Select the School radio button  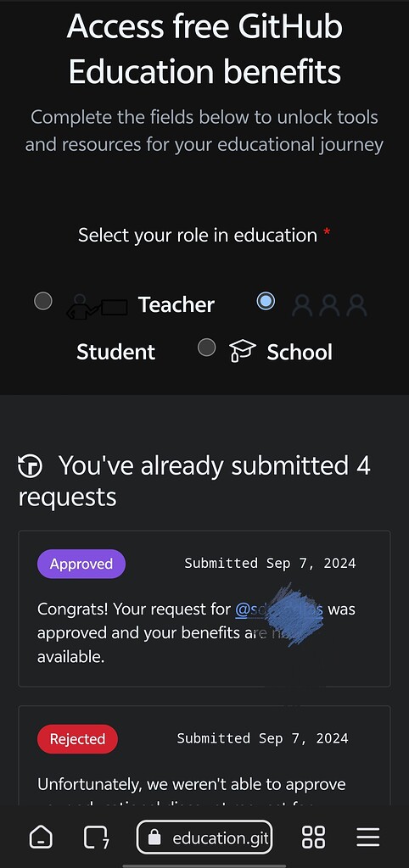point(207,348)
